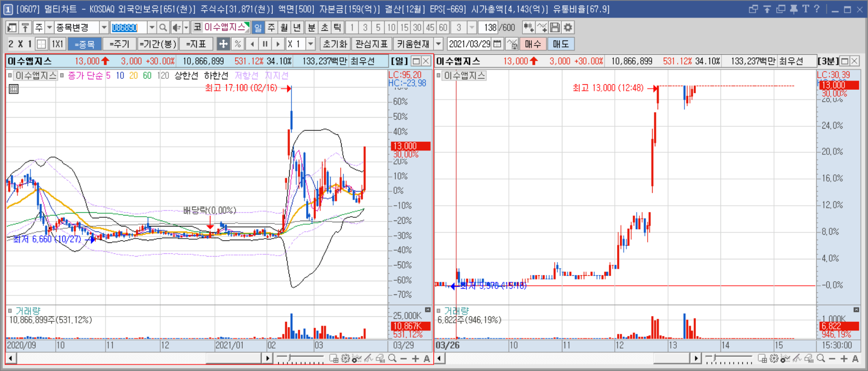868x371 pixels.
Task: Click the percent scale icon
Action: click(237, 44)
